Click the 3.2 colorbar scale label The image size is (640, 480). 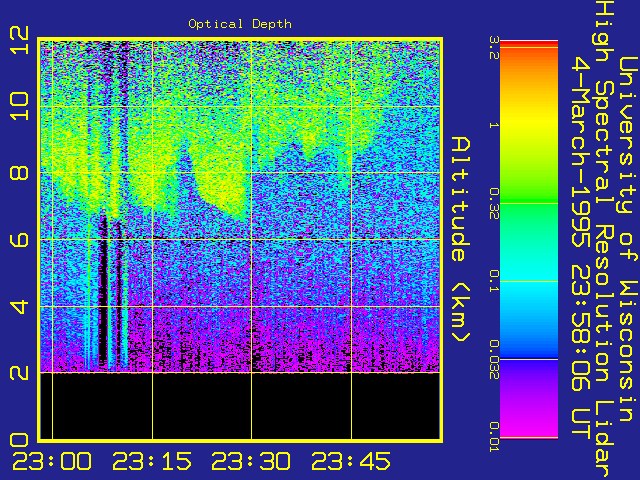tap(494, 48)
